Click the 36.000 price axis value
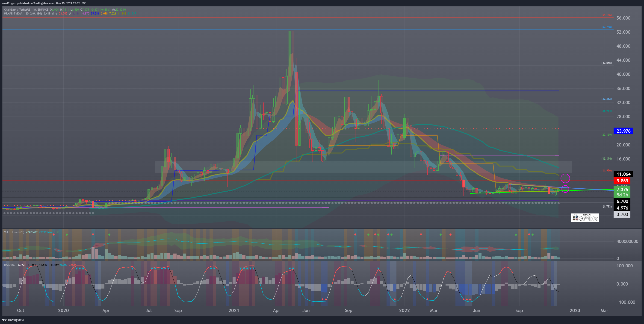The width and height of the screenshot is (644, 324). click(x=623, y=88)
